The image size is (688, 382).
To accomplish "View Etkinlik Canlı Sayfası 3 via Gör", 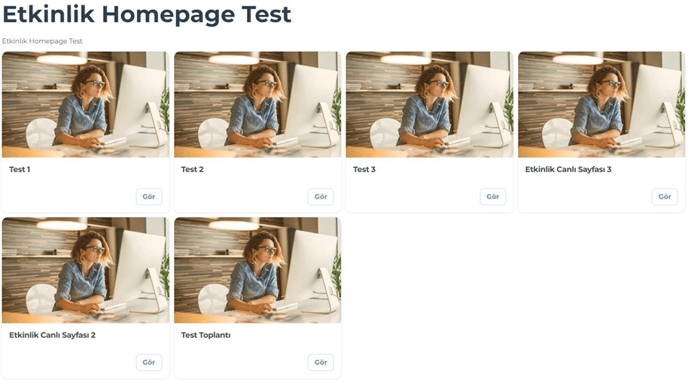I will (x=665, y=196).
